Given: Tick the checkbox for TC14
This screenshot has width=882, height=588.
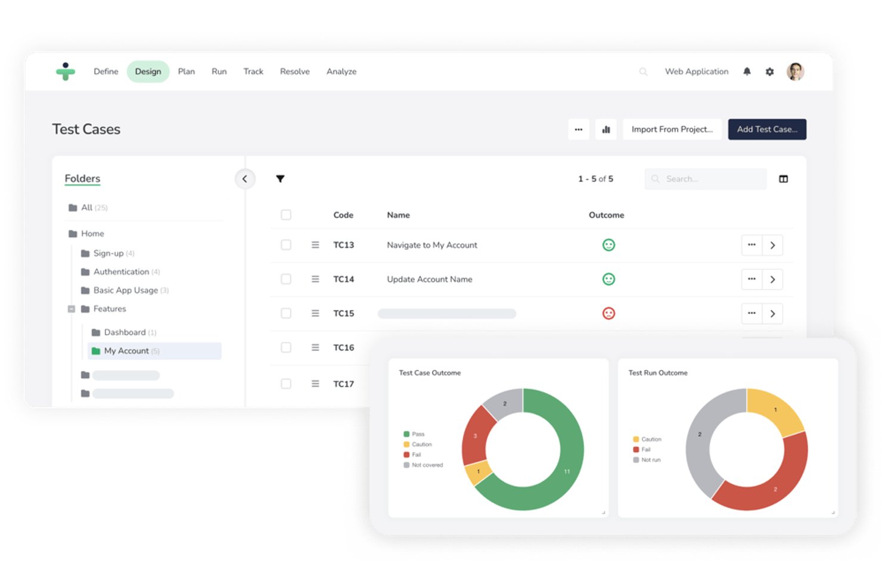Looking at the screenshot, I should [x=286, y=279].
